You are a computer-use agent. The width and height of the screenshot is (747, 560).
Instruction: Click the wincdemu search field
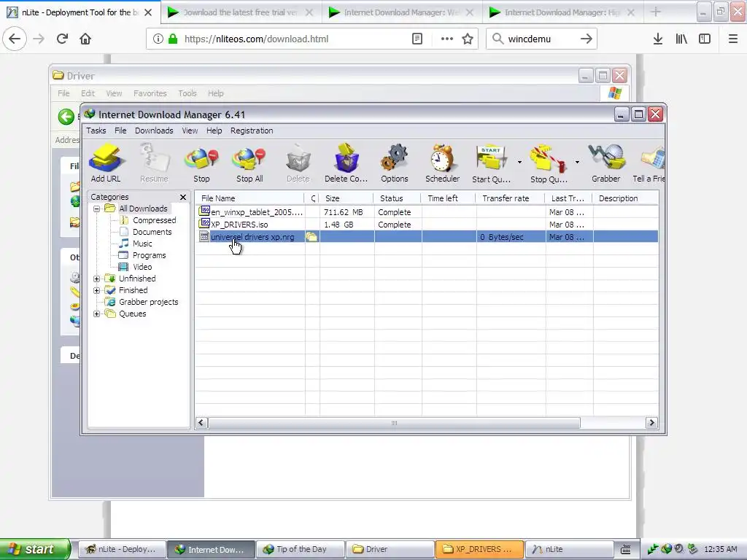pyautogui.click(x=541, y=39)
